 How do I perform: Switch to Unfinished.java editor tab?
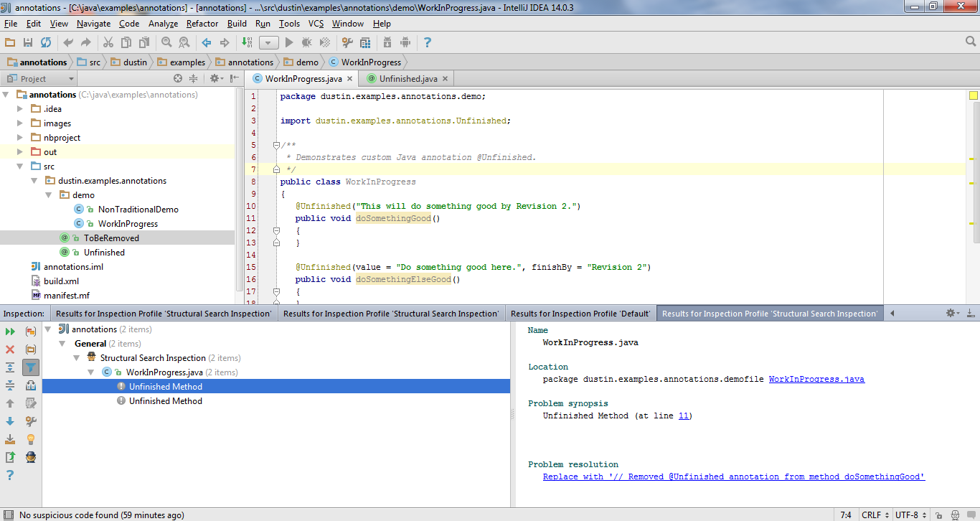pyautogui.click(x=408, y=79)
